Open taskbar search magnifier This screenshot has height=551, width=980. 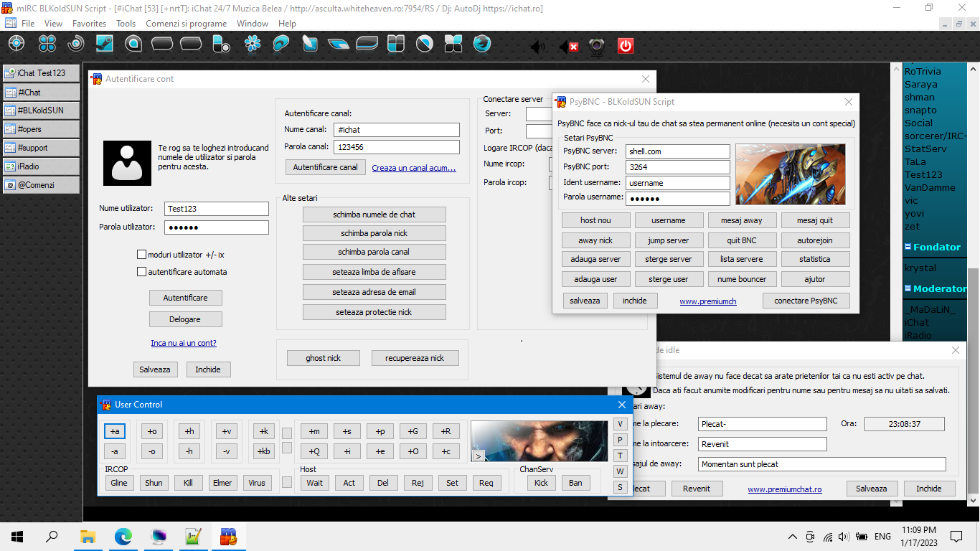[52, 536]
